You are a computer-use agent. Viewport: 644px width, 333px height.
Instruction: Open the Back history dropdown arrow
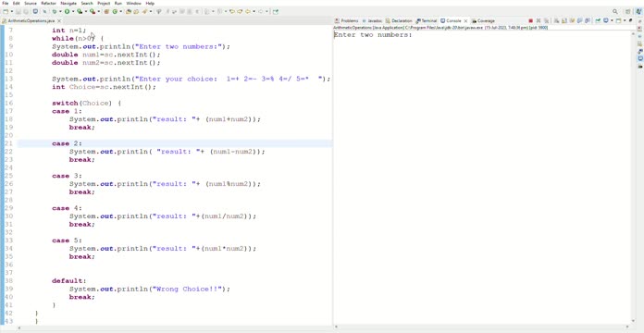pyautogui.click(x=254, y=11)
